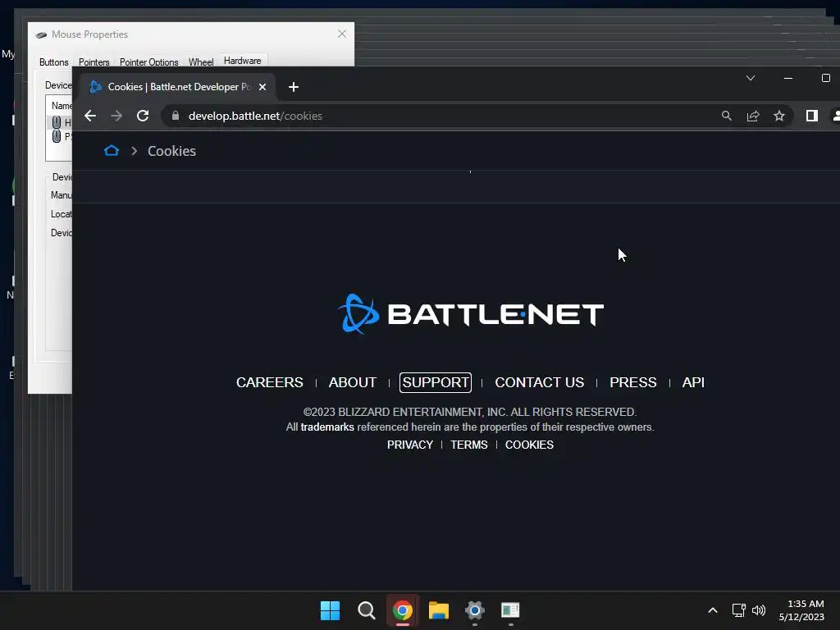This screenshot has width=840, height=630.
Task: Open Chrome profile avatar
Action: pyautogui.click(x=835, y=116)
